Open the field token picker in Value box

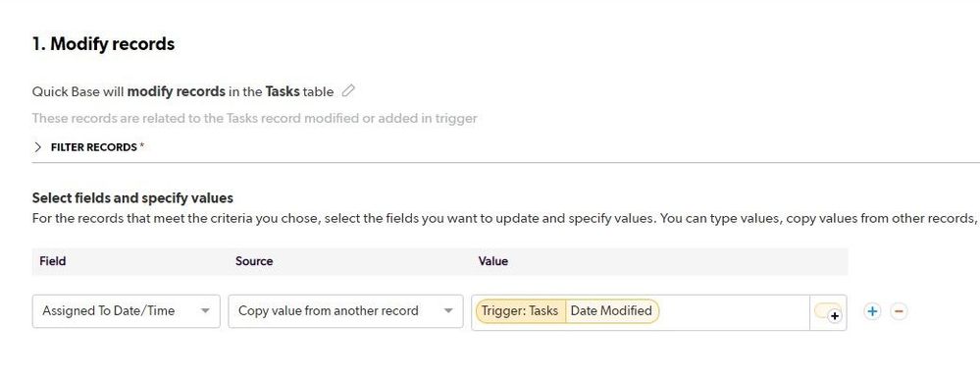click(828, 312)
